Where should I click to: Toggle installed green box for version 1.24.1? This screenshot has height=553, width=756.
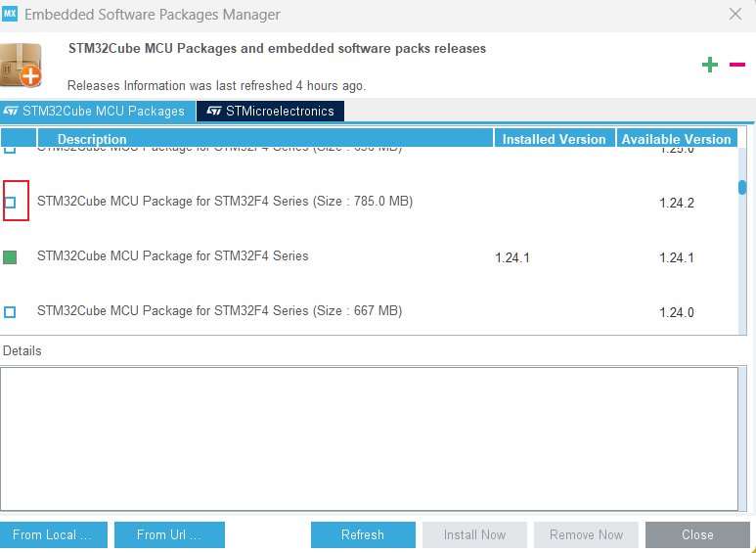coord(10,257)
